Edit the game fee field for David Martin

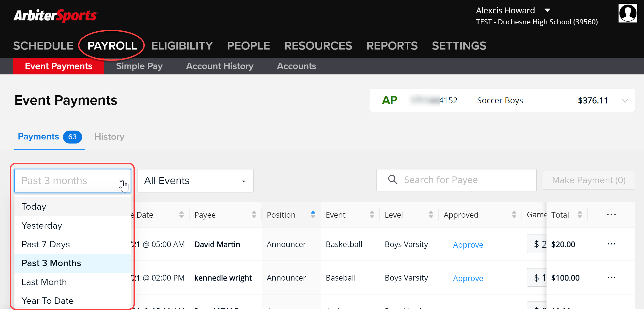[537, 244]
